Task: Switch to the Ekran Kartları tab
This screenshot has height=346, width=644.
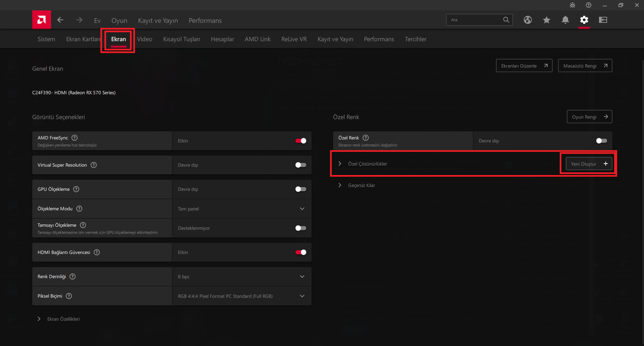Action: (83, 39)
